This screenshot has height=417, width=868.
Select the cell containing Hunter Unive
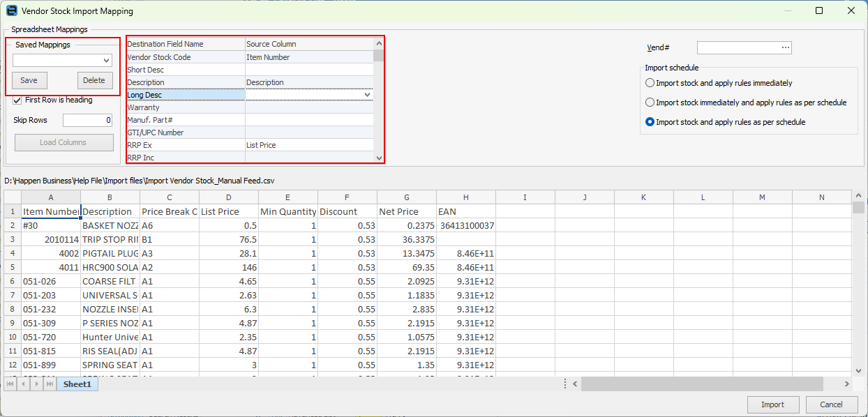[110, 337]
